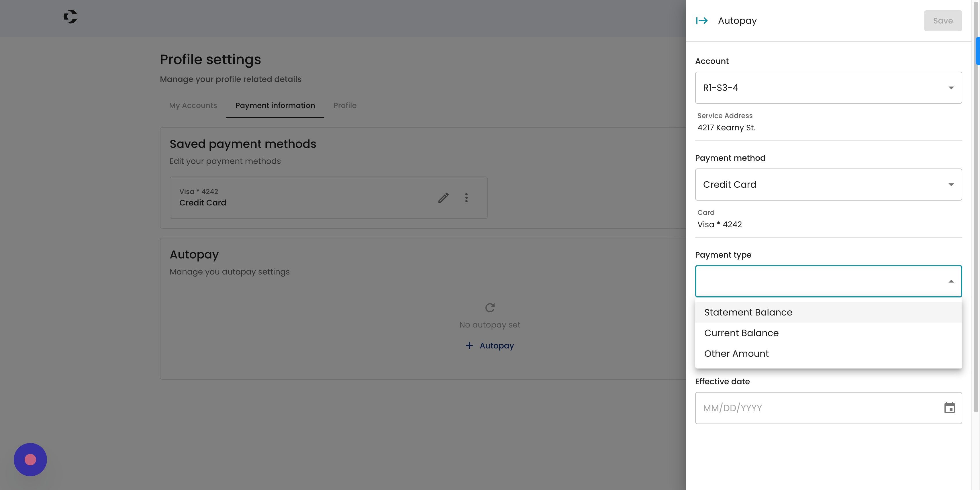Click the refresh icon above No autopay set
The width and height of the screenshot is (980, 490).
(x=490, y=307)
